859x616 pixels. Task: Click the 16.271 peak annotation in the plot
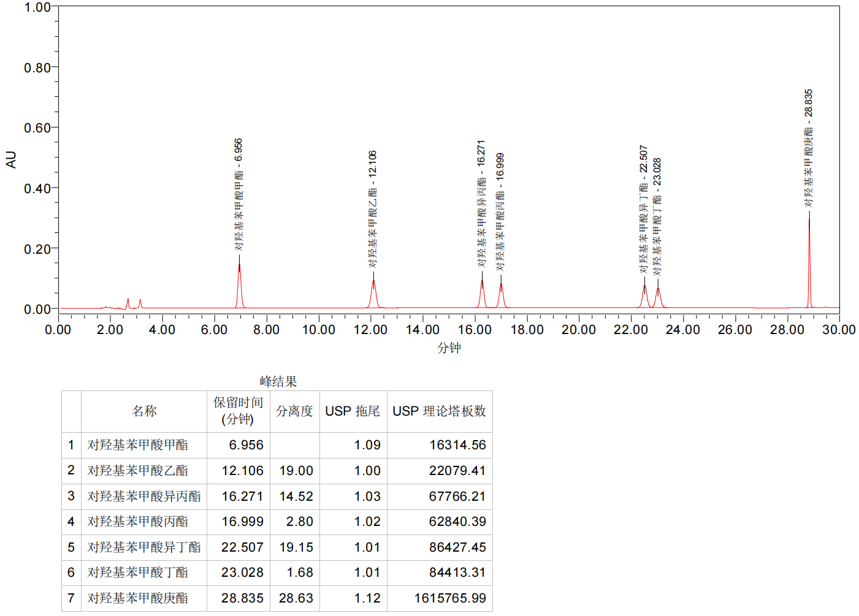point(481,203)
